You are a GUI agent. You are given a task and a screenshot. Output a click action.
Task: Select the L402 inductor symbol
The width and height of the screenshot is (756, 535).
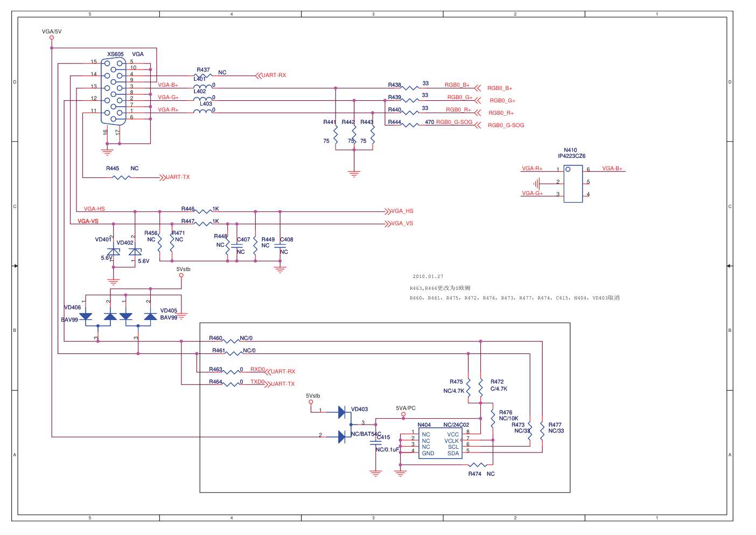[x=202, y=99]
